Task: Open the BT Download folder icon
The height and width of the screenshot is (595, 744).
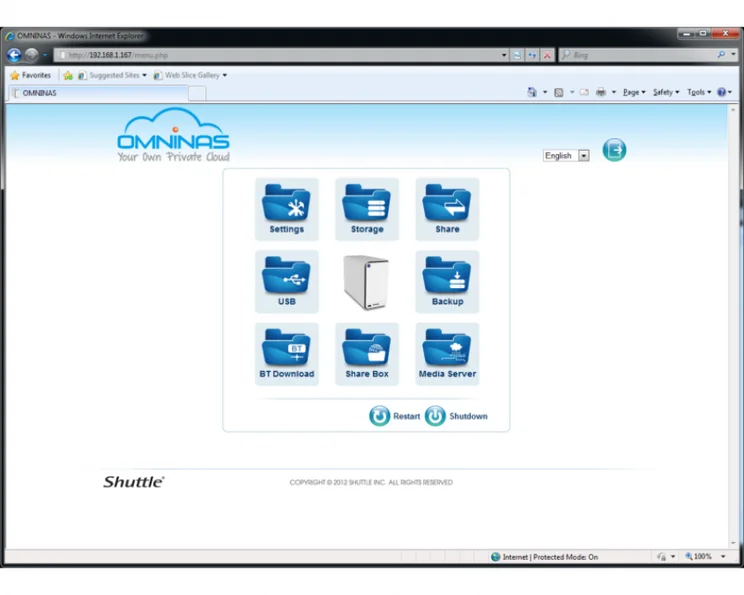Action: click(x=287, y=354)
